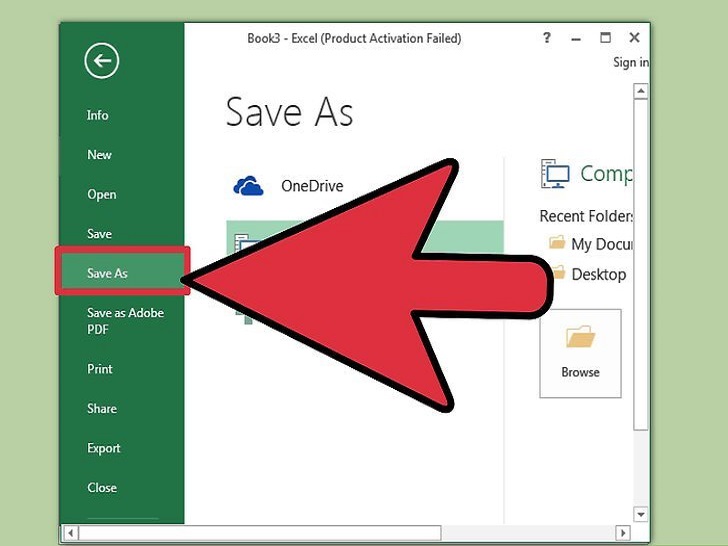Screen dimensions: 728x546
Task: Click the Sign in link
Action: (631, 62)
